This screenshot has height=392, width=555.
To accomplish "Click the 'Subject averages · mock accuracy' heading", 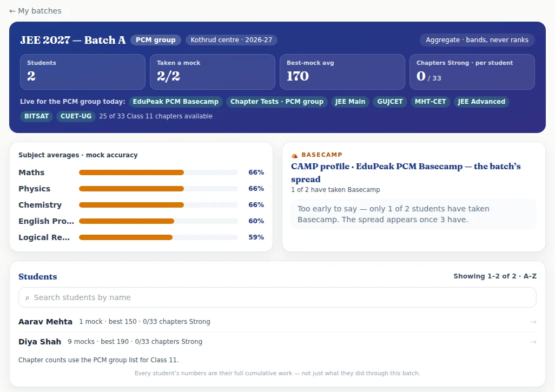I will [78, 155].
